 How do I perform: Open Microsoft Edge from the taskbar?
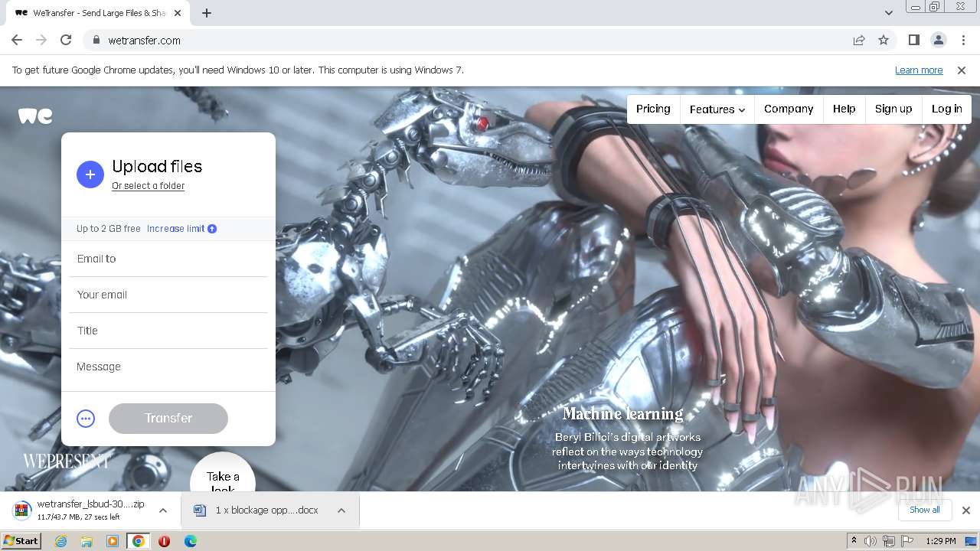tap(191, 541)
